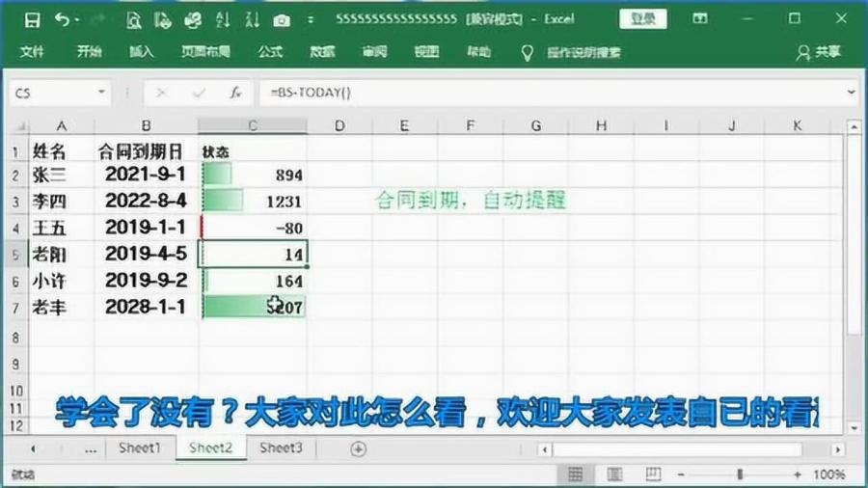Click the zoom in plus button
868x488 pixels.
point(798,474)
